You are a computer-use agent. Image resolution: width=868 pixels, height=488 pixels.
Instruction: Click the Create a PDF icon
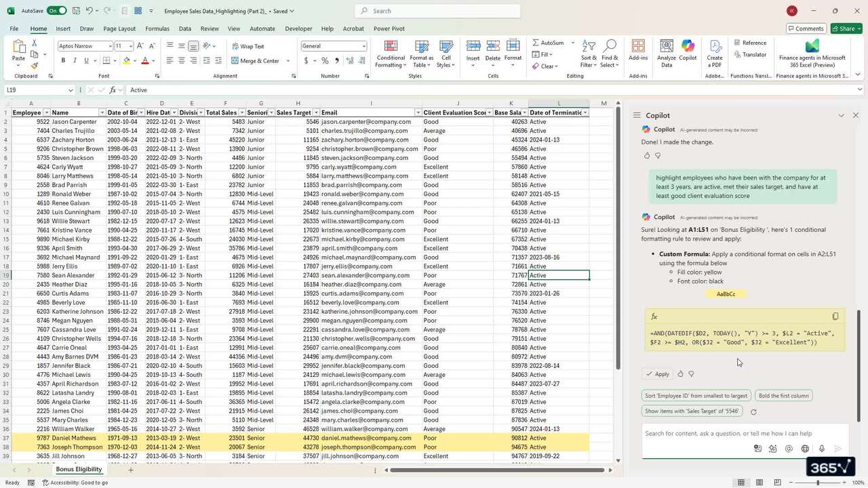pos(714,54)
